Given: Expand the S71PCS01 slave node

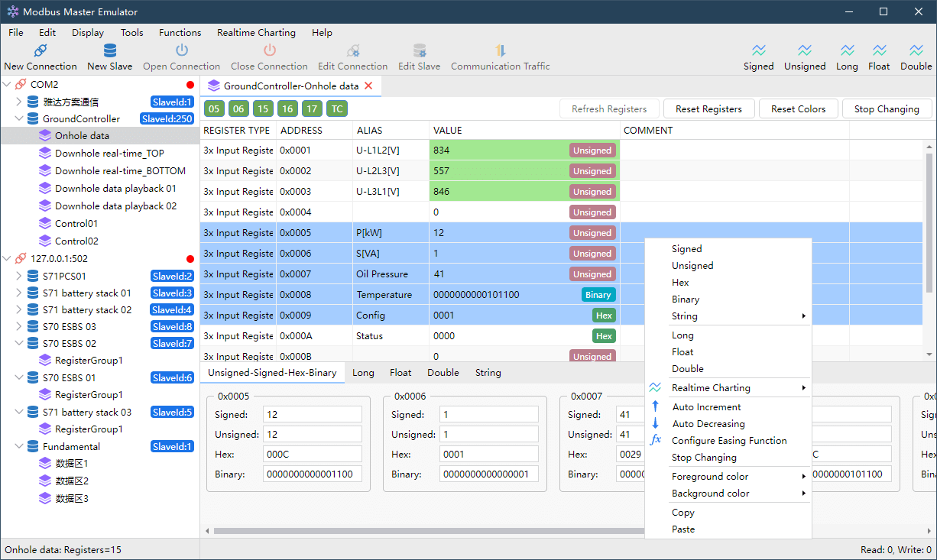Looking at the screenshot, I should coord(19,276).
